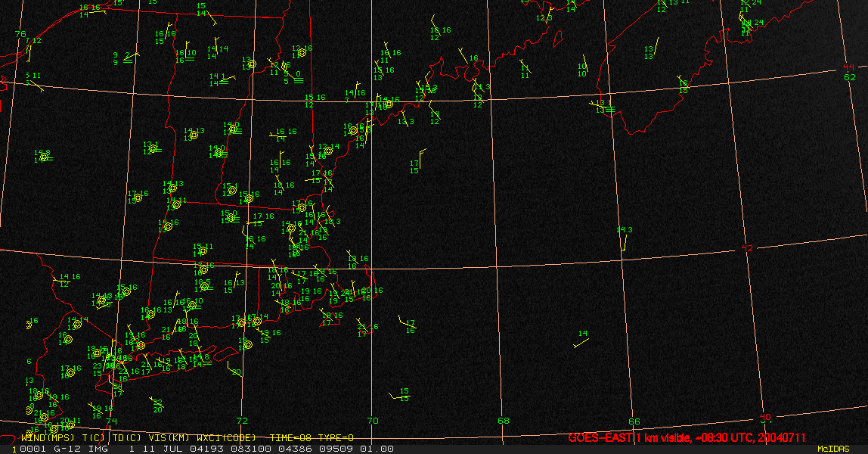Click the VIS(KM) legend label
This screenshot has height=454, width=868.
point(169,438)
